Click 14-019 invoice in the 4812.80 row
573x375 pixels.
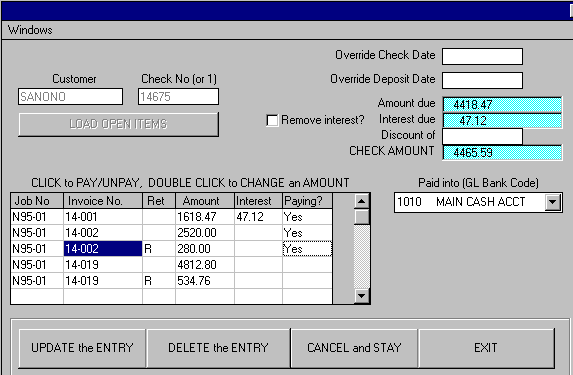[x=103, y=265]
